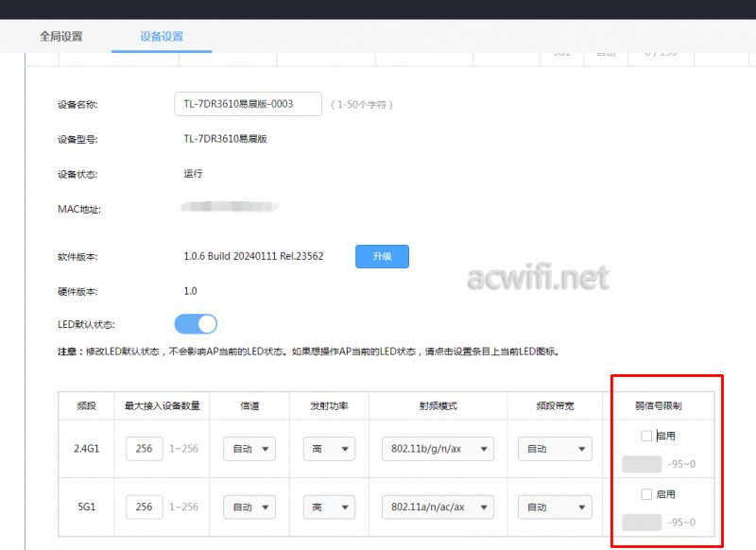Switch to the 全局设置 tab
The image size is (756, 550).
coord(60,37)
